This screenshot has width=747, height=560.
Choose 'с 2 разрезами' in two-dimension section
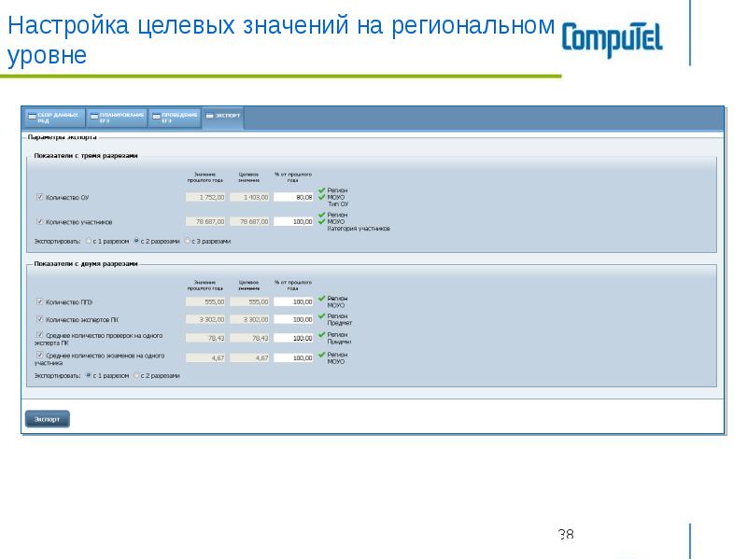(x=136, y=375)
